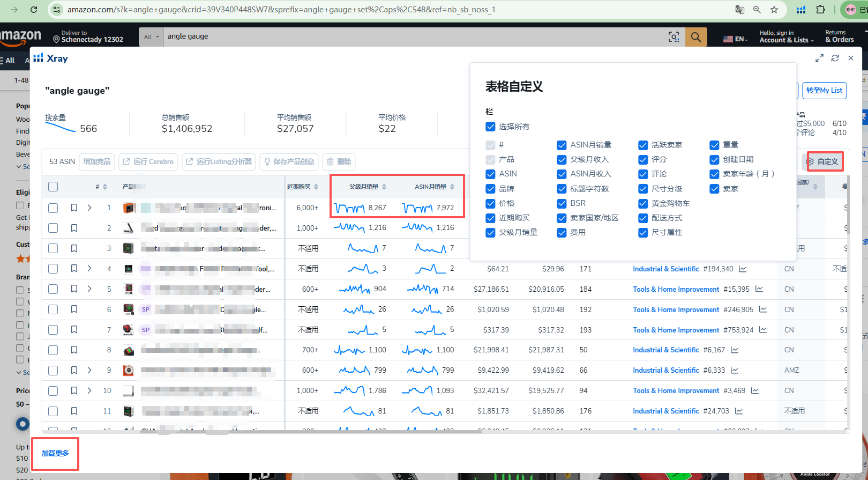The width and height of the screenshot is (868, 480).
Task: Open browser extensions puzzle icon
Action: tap(820, 10)
